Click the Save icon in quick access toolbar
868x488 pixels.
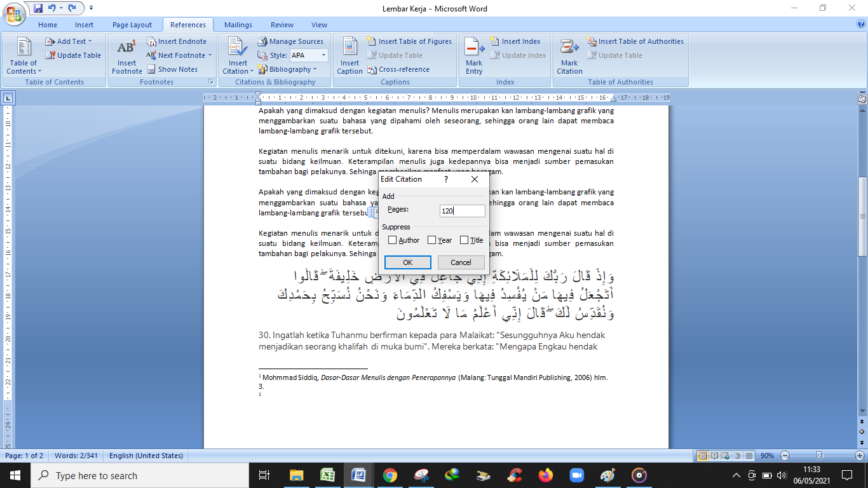38,8
